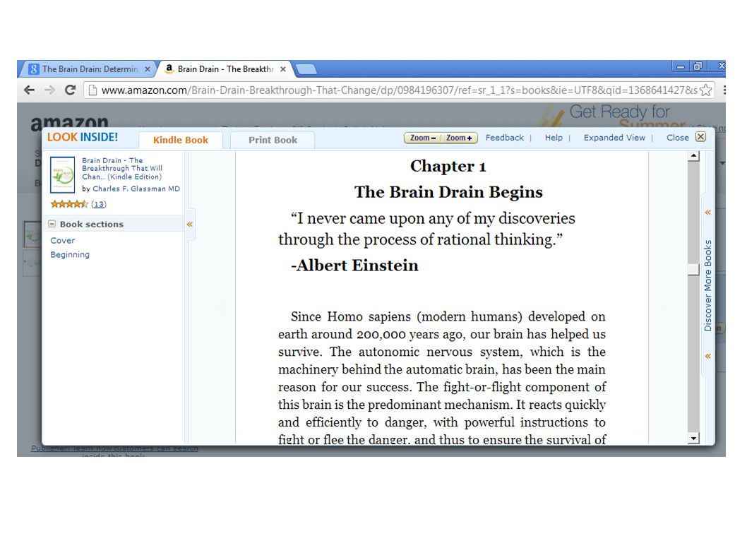The image size is (747, 560).
Task: Select 'The Brain Drain: Determin' browser tab
Action: point(89,69)
